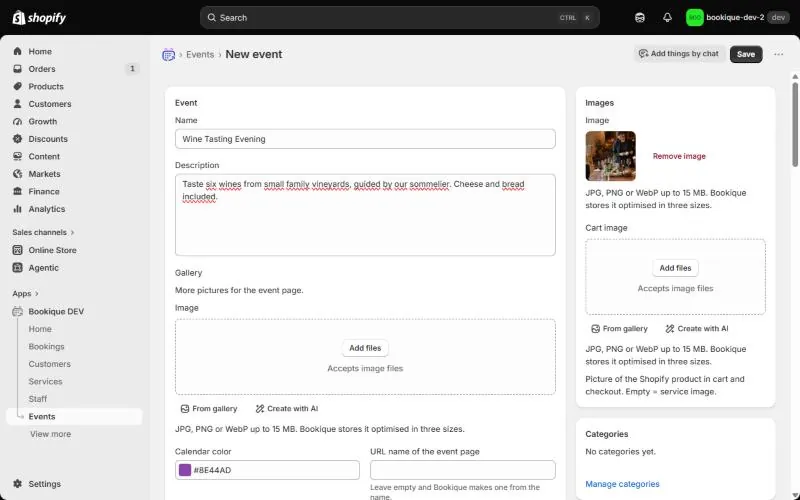Click the Shopify logo

point(39,18)
